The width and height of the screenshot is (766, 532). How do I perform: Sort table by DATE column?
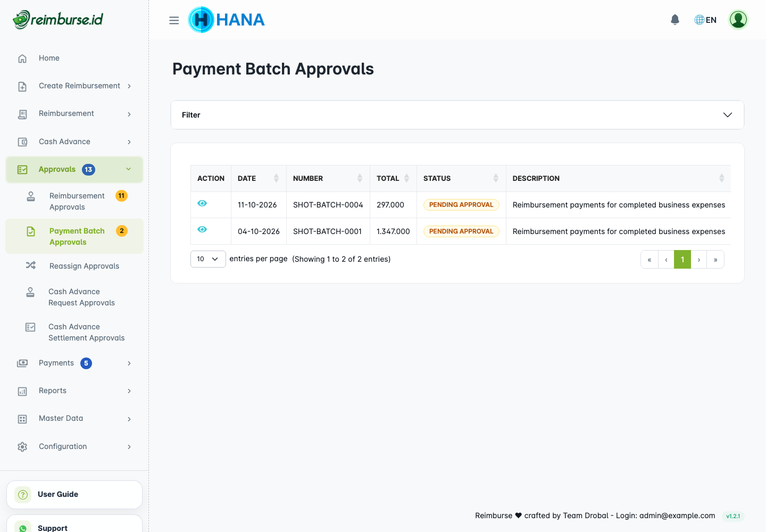coord(259,178)
